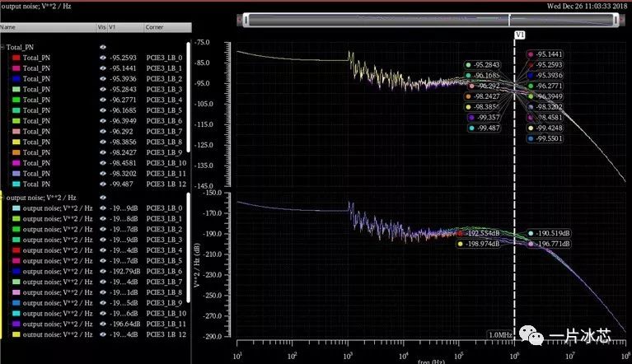Open the swatch of output noise PCIE3_LB_5
This screenshot has width=632, height=364.
click(x=16, y=261)
